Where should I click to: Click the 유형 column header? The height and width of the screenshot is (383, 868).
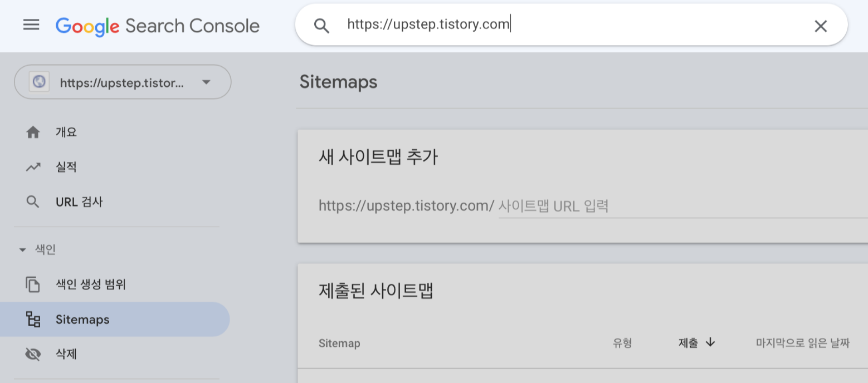[x=622, y=343]
